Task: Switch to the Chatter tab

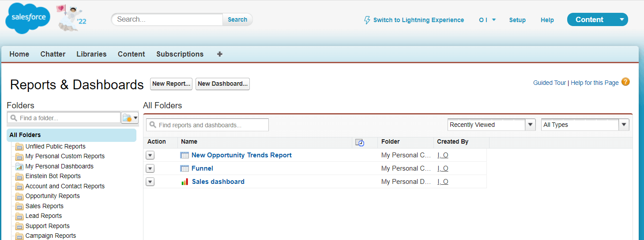Action: coord(53,54)
